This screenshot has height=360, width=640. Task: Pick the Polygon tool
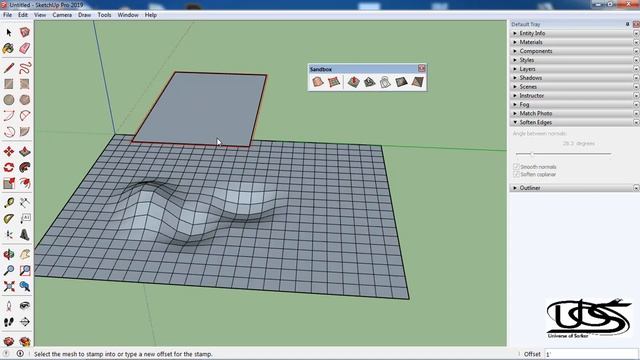coord(25,100)
